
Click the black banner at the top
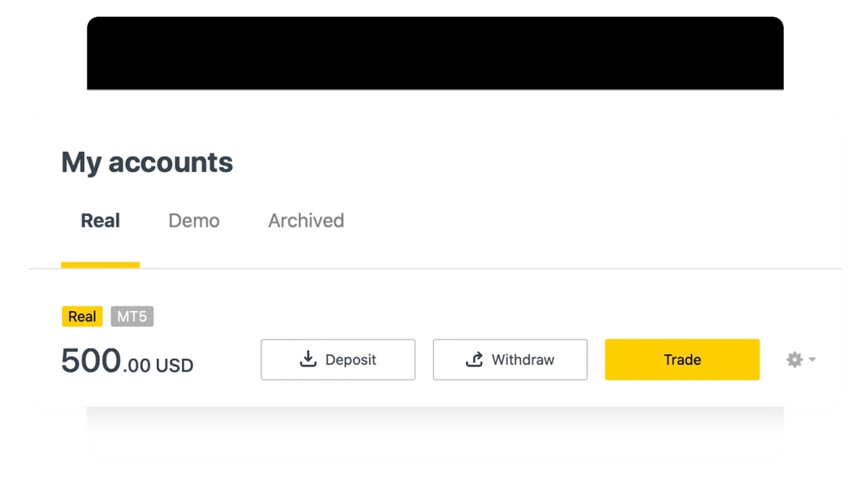(x=435, y=53)
